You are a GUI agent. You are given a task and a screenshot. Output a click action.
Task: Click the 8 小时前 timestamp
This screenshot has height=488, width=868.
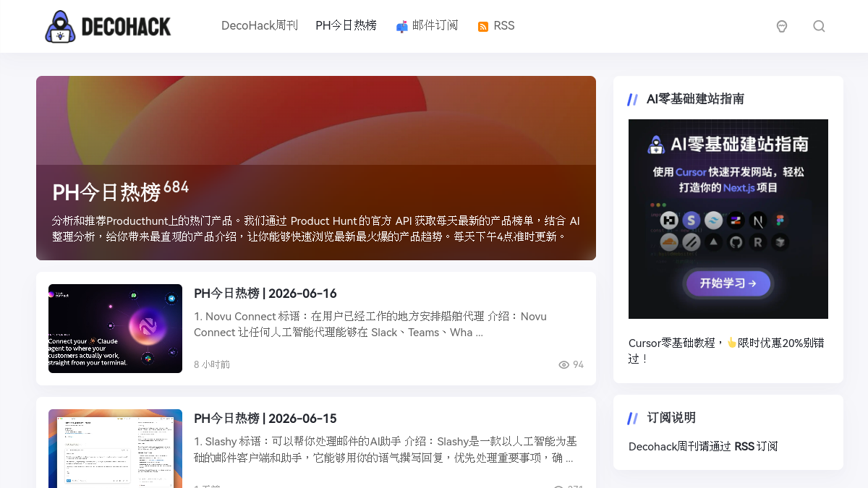tap(212, 364)
